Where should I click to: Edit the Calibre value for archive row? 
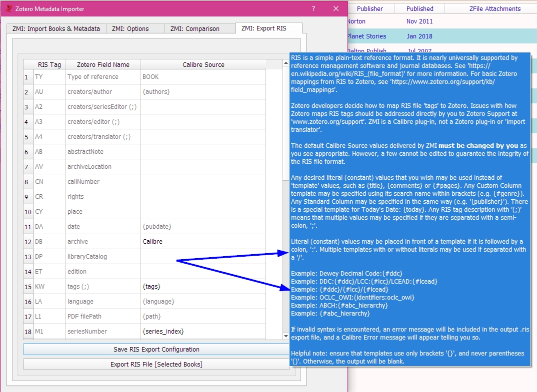(x=203, y=242)
